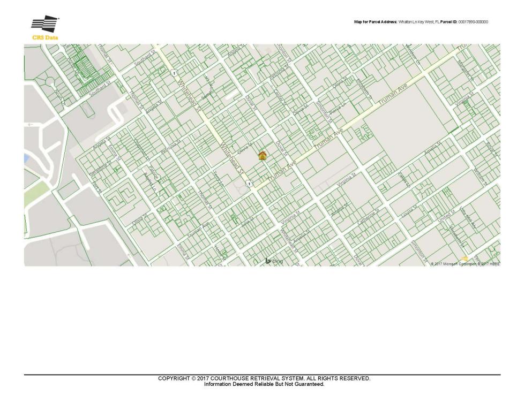Click the 'Map for Parcel Address:' heading
This screenshot has height=411, width=532.
376,22
